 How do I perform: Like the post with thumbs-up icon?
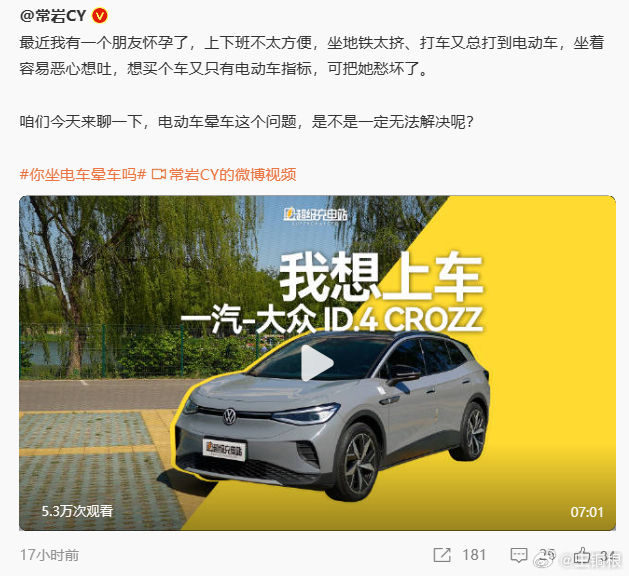coord(582,555)
